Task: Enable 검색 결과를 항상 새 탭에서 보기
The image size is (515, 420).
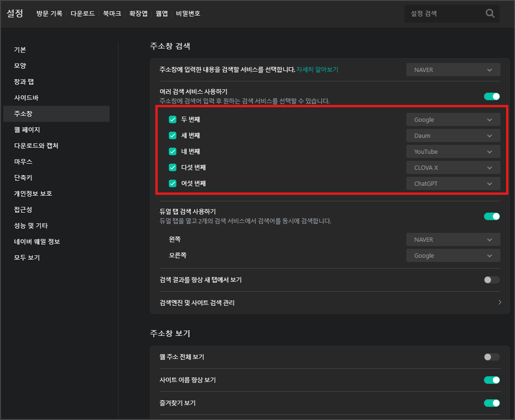Action: (491, 279)
